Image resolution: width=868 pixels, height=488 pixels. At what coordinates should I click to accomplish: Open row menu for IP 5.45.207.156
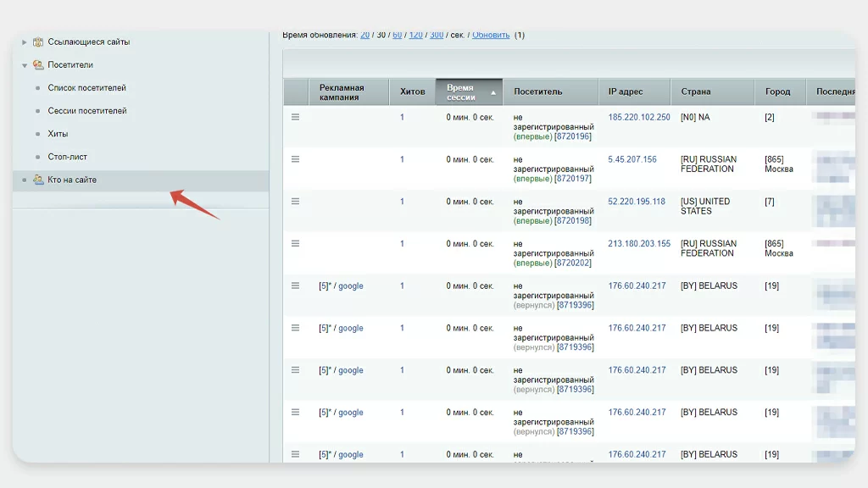[295, 159]
